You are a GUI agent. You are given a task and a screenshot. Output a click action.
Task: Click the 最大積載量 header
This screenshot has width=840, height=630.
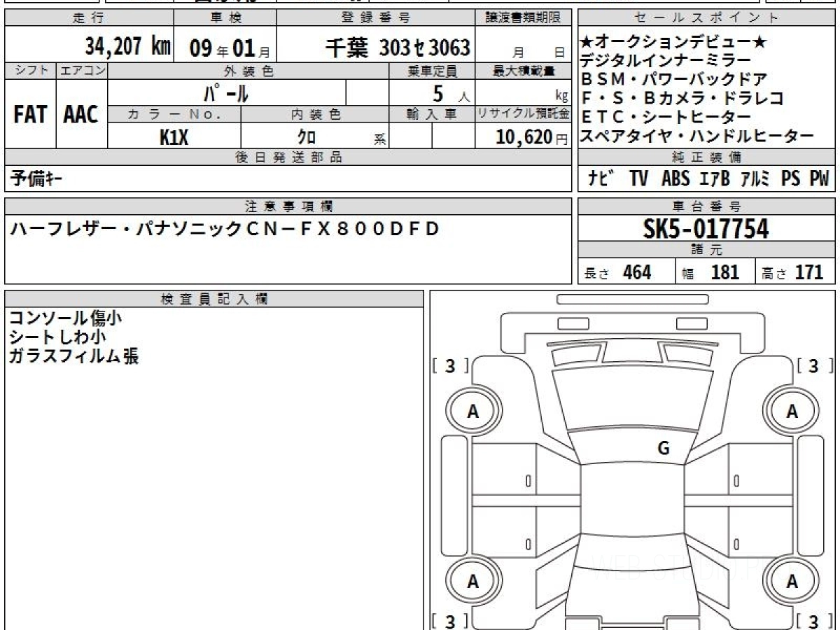(x=524, y=71)
